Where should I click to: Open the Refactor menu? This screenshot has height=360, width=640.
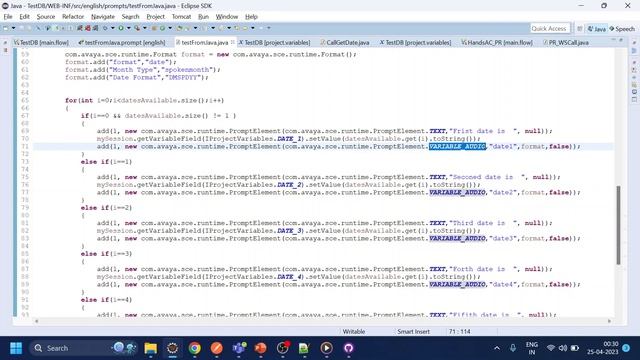73,17
